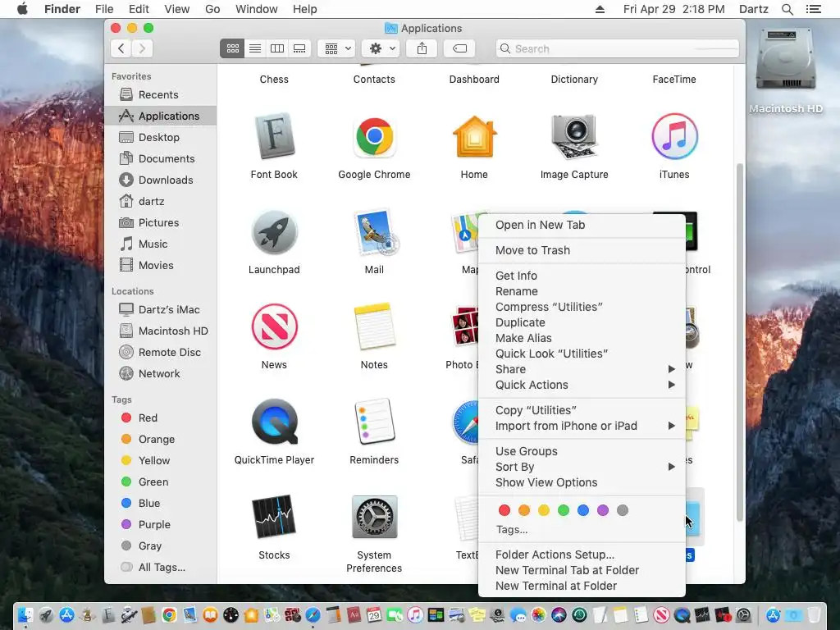Screen dimensions: 840x630
Task: Open Spotlight search in menu bar
Action: 787,9
